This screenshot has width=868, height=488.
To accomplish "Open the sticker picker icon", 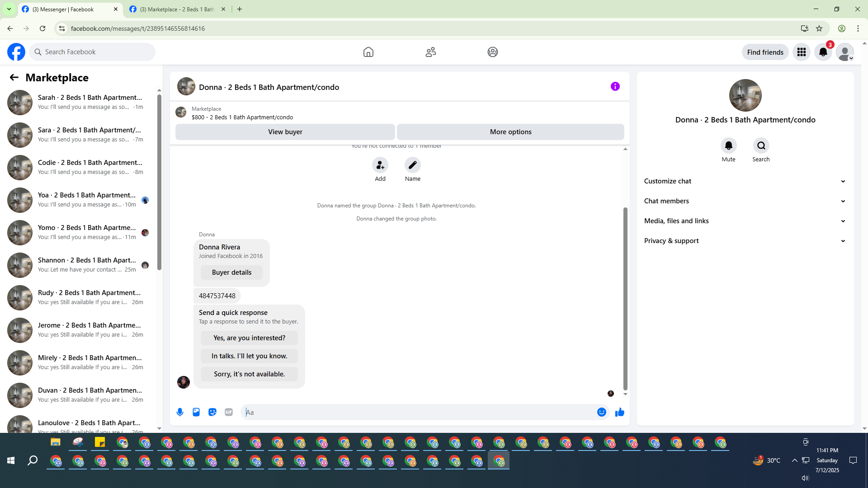I will 212,412.
